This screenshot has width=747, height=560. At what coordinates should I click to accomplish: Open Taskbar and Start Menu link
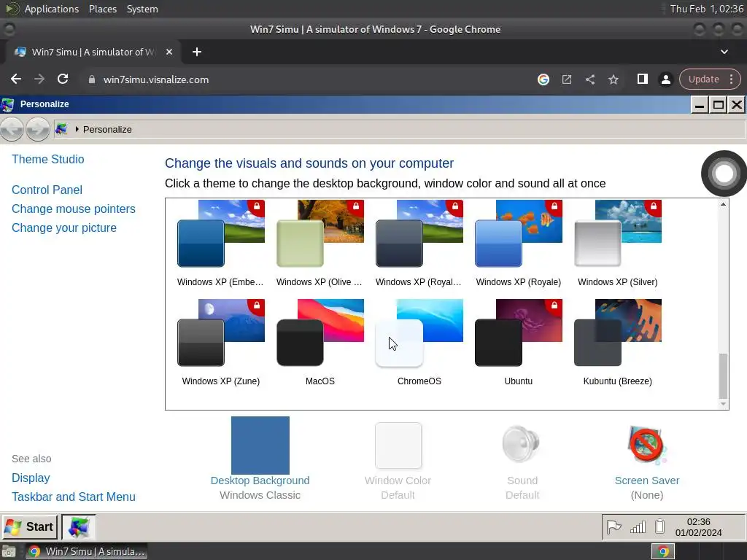tap(74, 497)
